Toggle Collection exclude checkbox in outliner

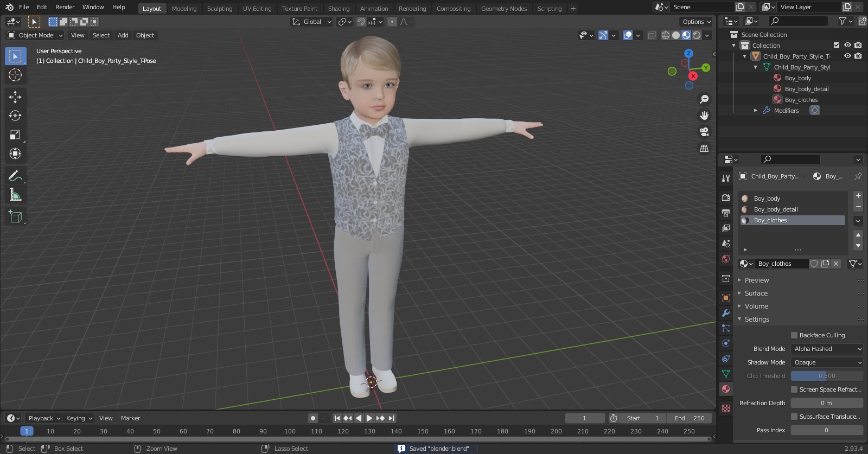pyautogui.click(x=837, y=46)
